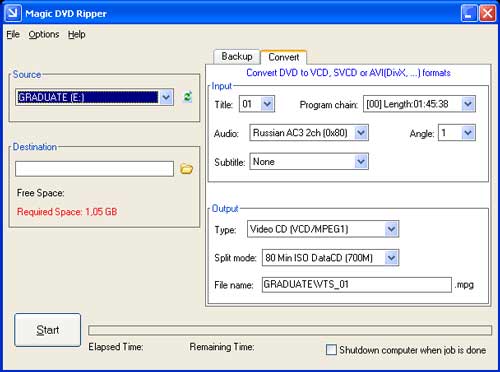
Task: Enable shutdown computer when job is done
Action: (x=331, y=350)
